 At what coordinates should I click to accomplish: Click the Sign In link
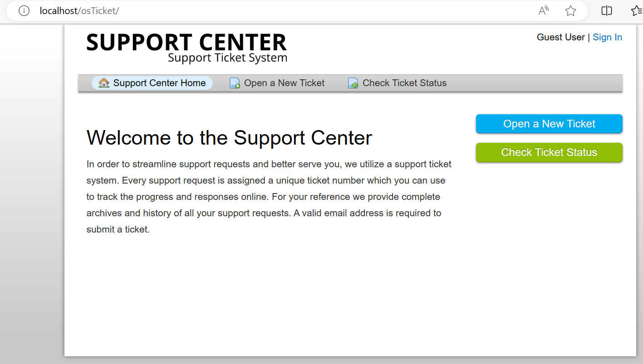[x=607, y=37]
